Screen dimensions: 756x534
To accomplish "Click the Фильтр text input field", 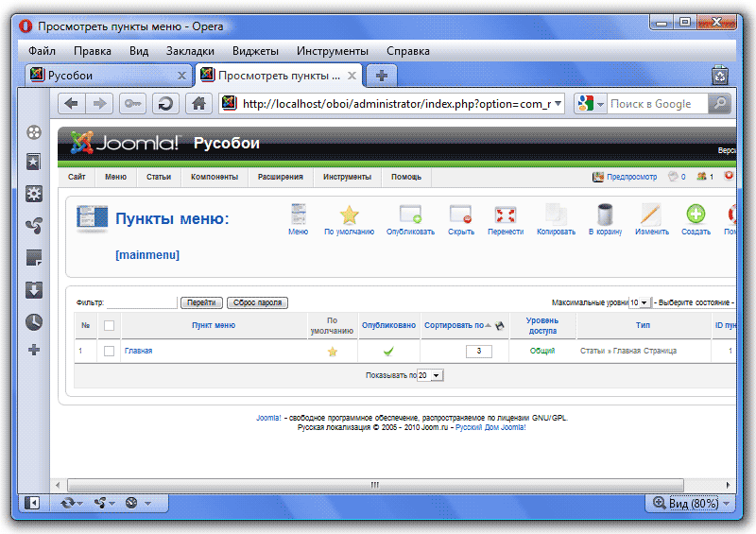I will click(142, 302).
